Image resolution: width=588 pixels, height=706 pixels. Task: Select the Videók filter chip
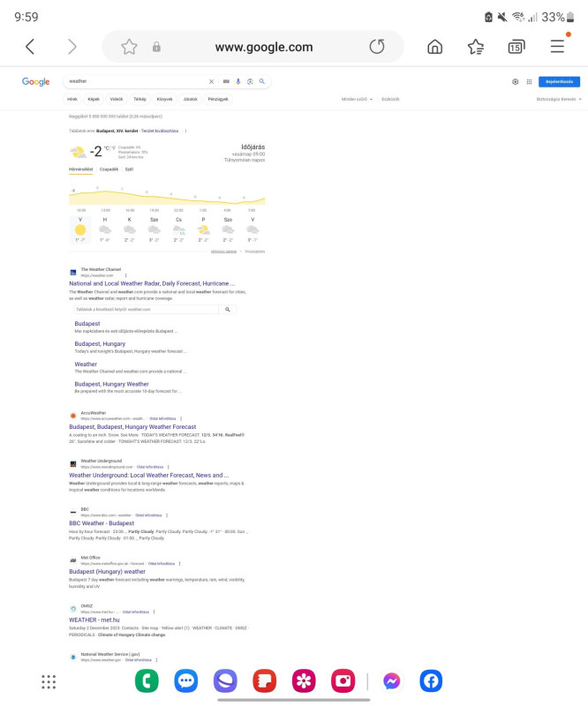pyautogui.click(x=117, y=99)
